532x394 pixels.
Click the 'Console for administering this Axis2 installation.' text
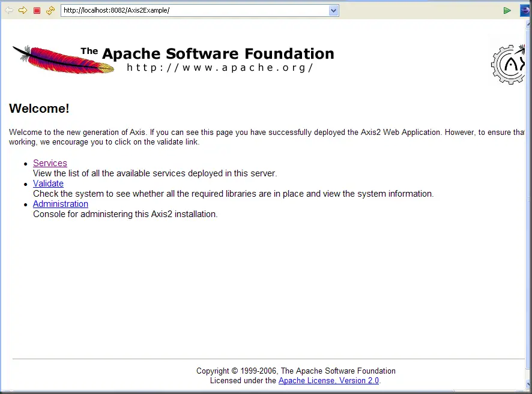125,214
